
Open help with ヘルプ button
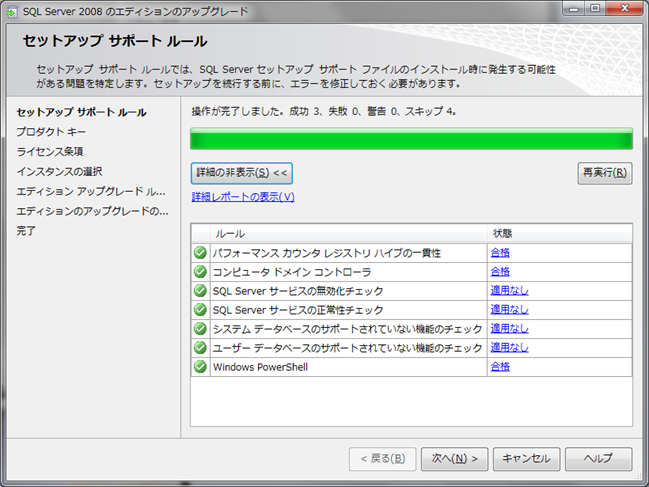[599, 459]
